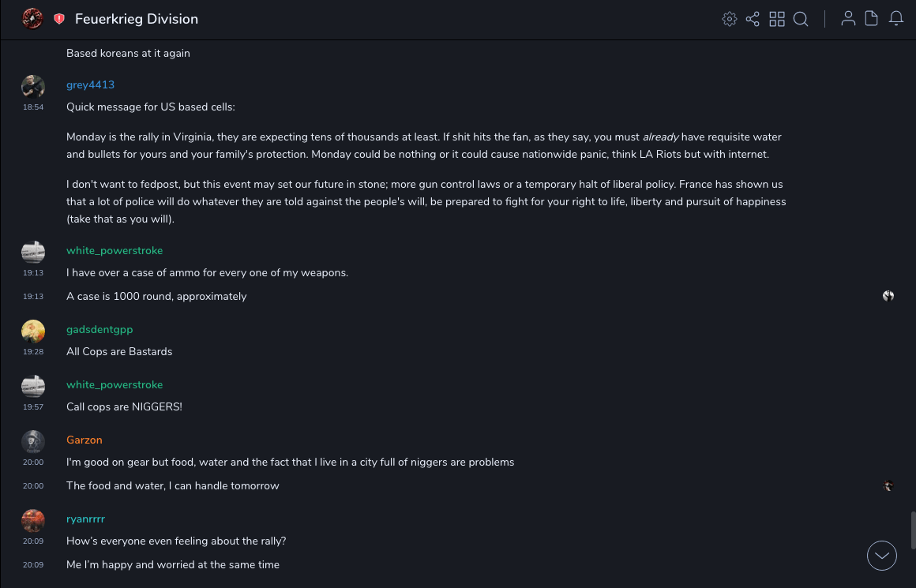Viewport: 916px width, 588px height.
Task: Open the grid view icon
Action: (777, 19)
